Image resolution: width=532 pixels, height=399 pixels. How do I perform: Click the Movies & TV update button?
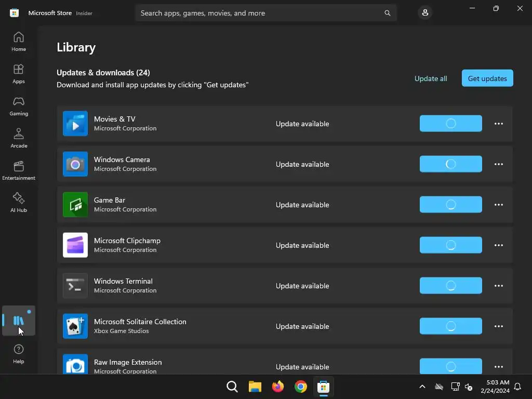(450, 124)
